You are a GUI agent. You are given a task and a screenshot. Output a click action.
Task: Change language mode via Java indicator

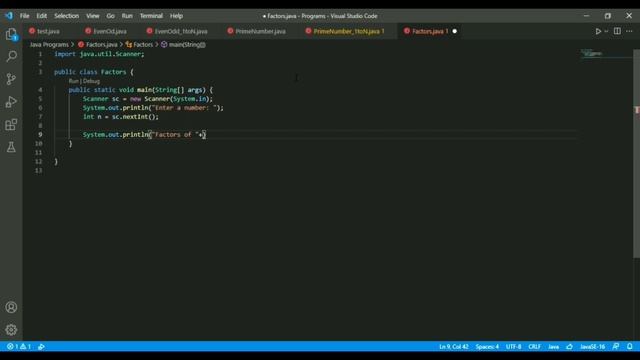553,347
